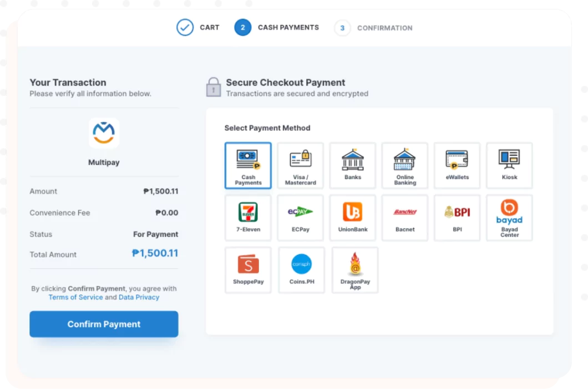Image resolution: width=588 pixels, height=389 pixels.
Task: Choose the Coins.PH payment option
Action: pos(302,270)
